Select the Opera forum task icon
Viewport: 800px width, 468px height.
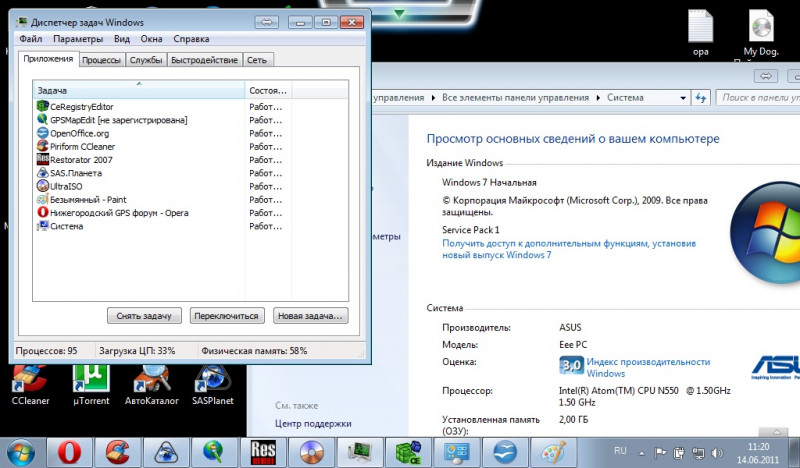pos(42,212)
